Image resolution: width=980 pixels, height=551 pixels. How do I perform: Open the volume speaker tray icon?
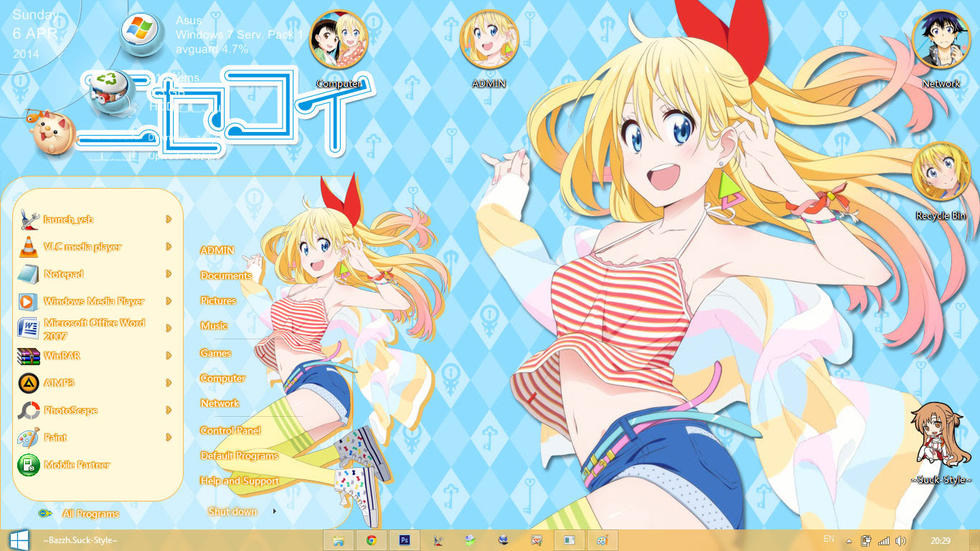pyautogui.click(x=900, y=541)
